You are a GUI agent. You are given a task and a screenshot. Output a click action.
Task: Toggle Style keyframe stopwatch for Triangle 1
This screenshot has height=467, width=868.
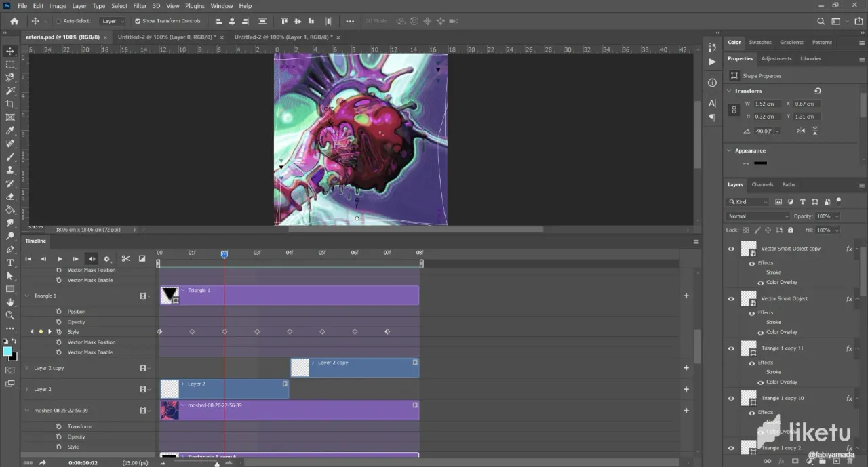[x=59, y=332]
